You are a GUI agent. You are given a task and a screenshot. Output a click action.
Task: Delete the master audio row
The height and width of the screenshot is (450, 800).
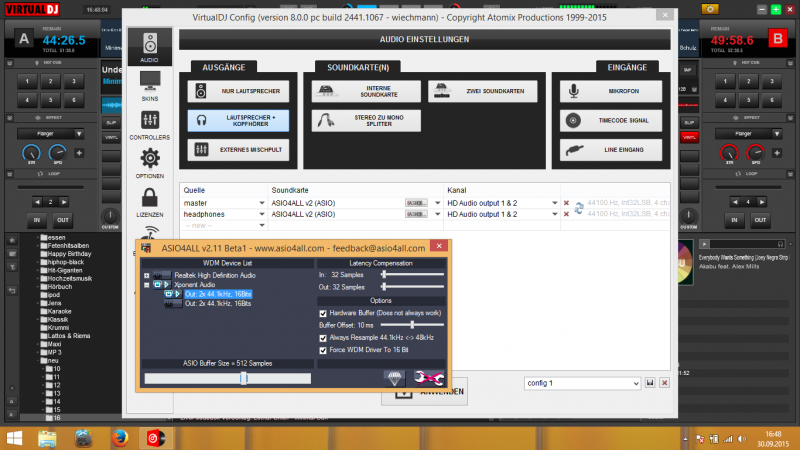[566, 203]
